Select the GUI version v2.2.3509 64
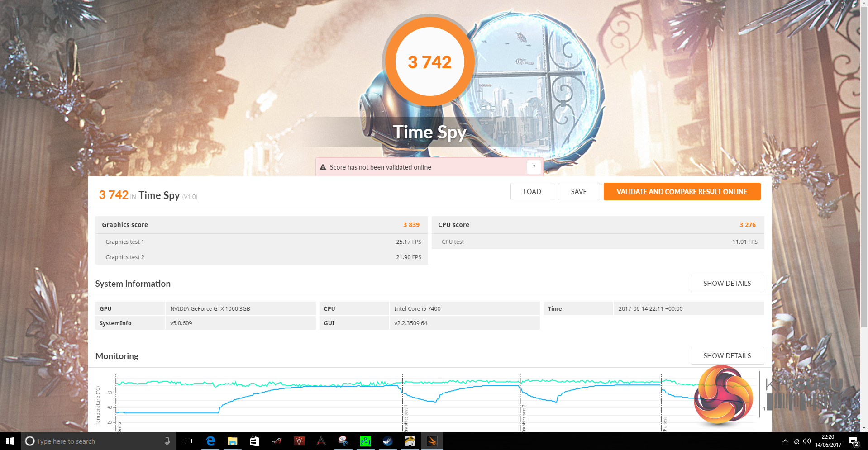 (x=410, y=323)
